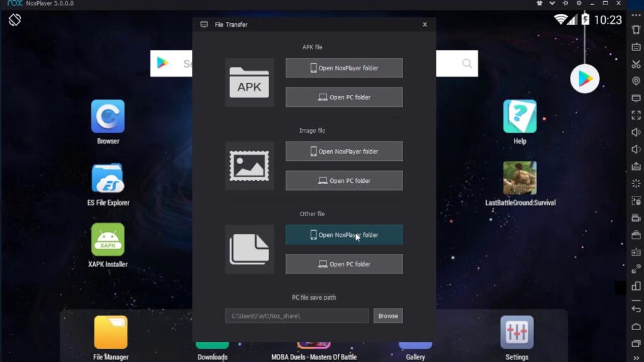Image resolution: width=644 pixels, height=362 pixels.
Task: Toggle fullscreen from the sidebar
Action: click(x=636, y=116)
